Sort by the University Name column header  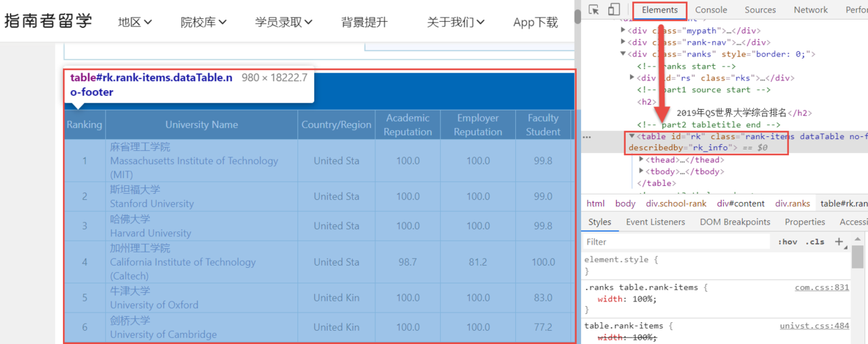point(202,124)
